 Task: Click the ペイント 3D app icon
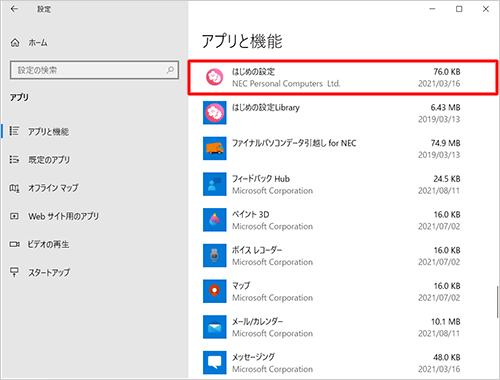pos(215,220)
